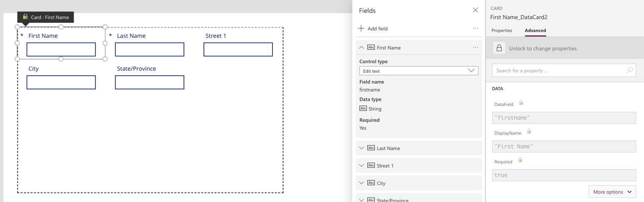Viewport: 644px width, 202px height.
Task: Click the DataField lock icon
Action: click(x=520, y=103)
